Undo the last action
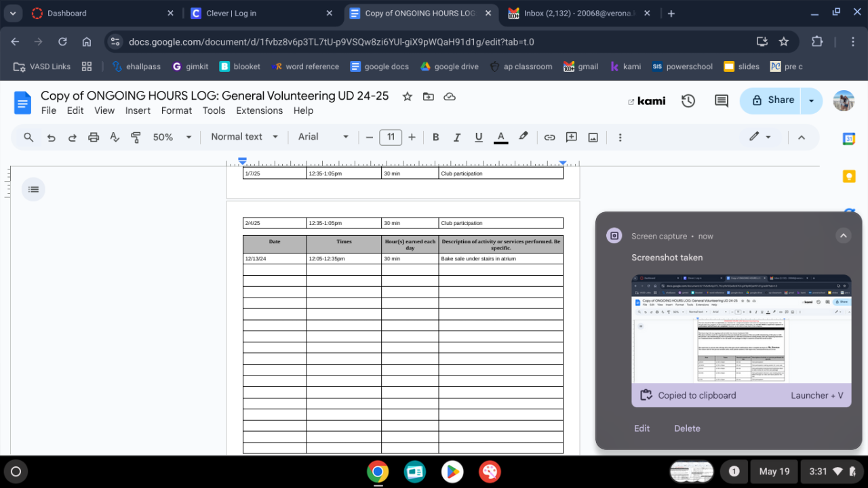868x488 pixels. tap(51, 137)
